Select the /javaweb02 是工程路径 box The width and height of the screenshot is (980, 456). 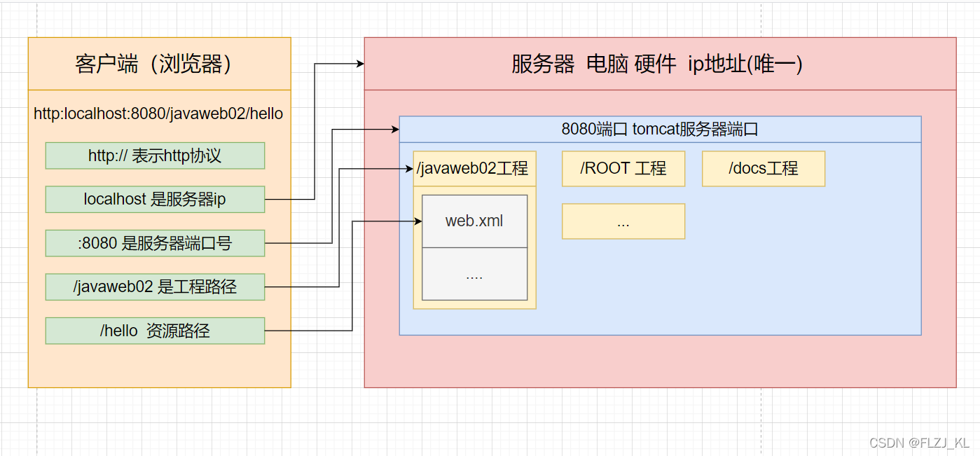[x=154, y=286]
